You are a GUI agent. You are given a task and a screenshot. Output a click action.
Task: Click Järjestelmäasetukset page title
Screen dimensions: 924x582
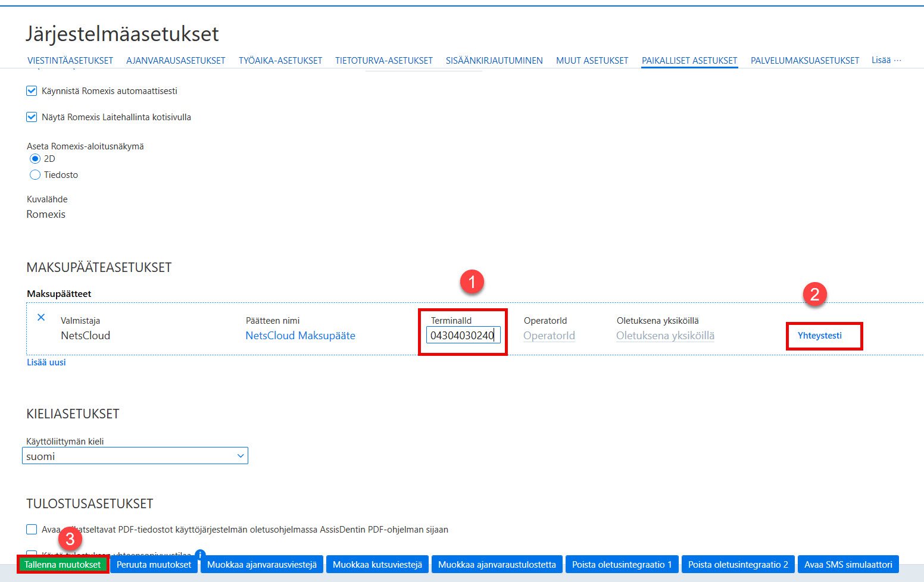[122, 34]
